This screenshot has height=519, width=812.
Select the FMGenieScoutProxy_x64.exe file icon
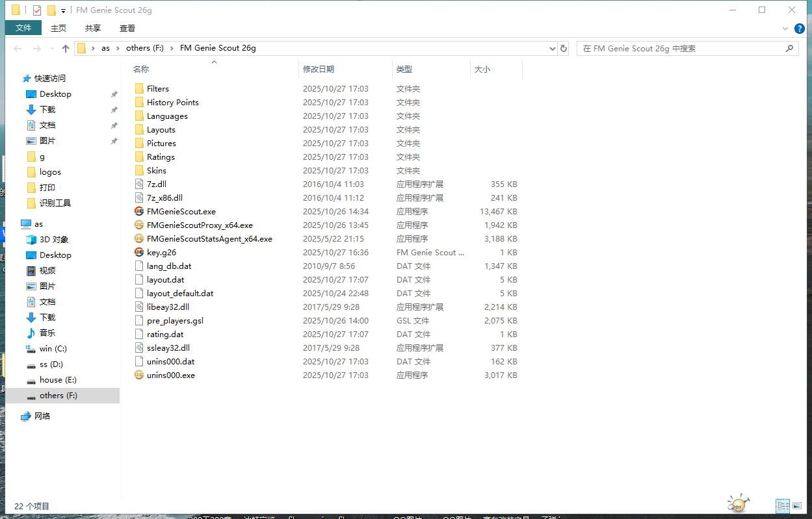[138, 225]
